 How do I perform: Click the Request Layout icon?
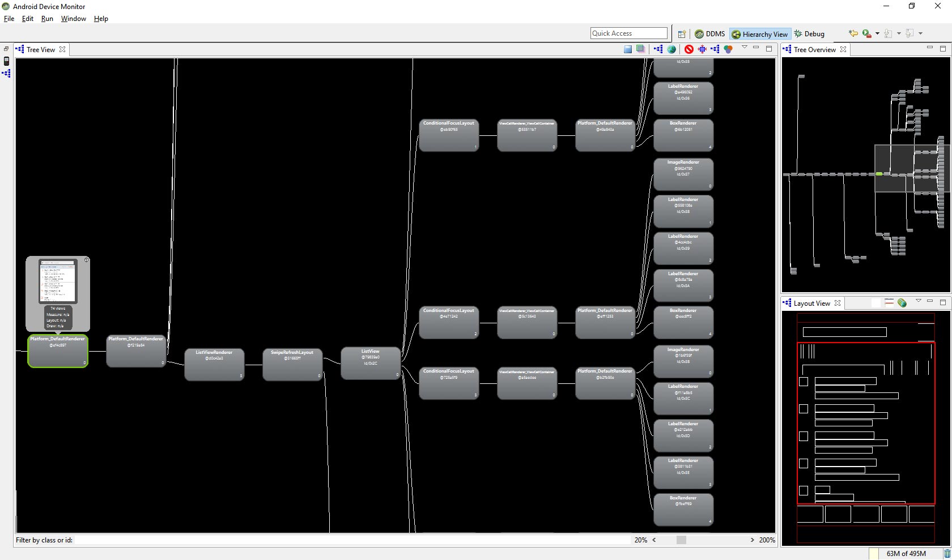pyautogui.click(x=703, y=49)
